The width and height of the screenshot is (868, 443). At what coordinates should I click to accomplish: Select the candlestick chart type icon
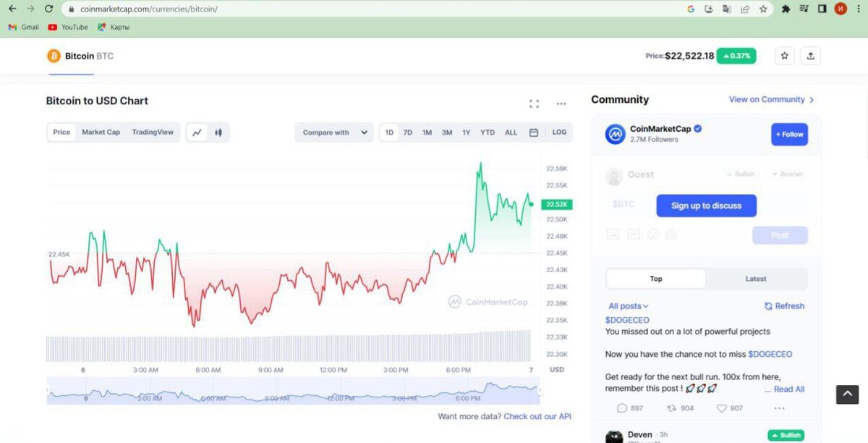coord(218,132)
